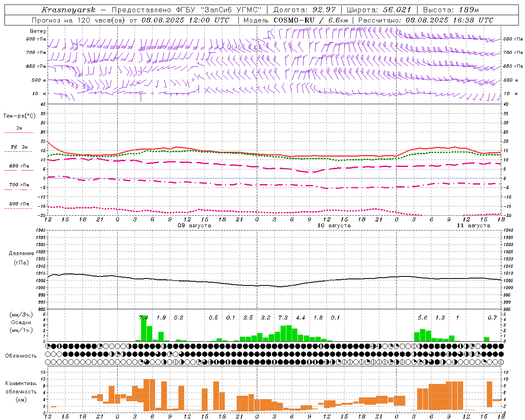Screen dimensions: 525x420
Task: Click the 1.9 precipitation total
Action: pos(161,317)
